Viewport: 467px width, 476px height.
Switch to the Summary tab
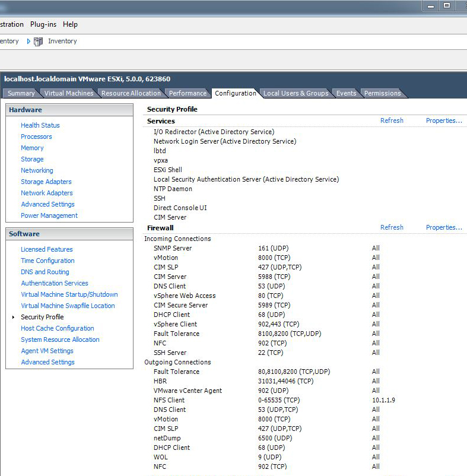coord(21,93)
